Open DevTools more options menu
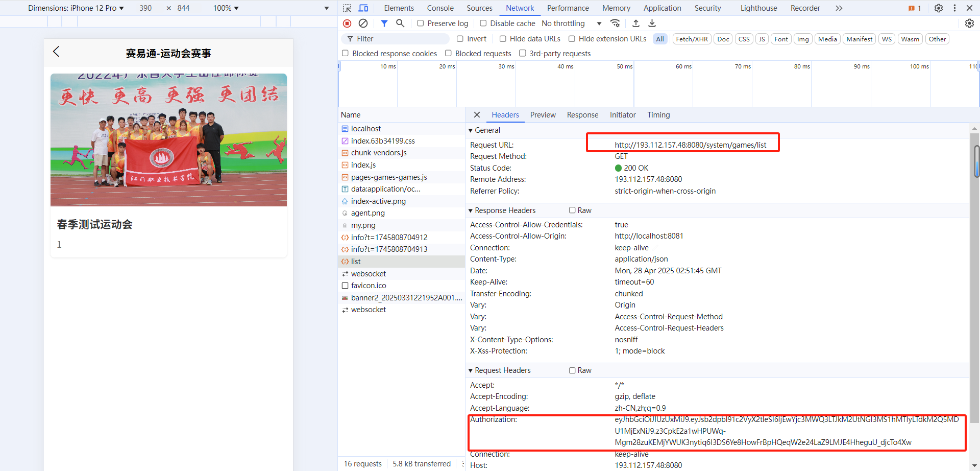 (954, 8)
